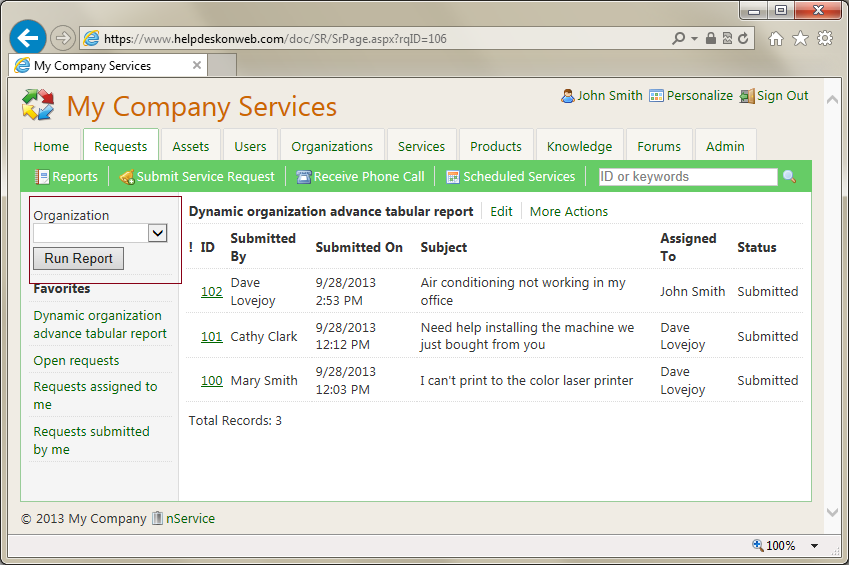Open the browser zoom level dropdown arrow
849x565 pixels.
click(815, 546)
